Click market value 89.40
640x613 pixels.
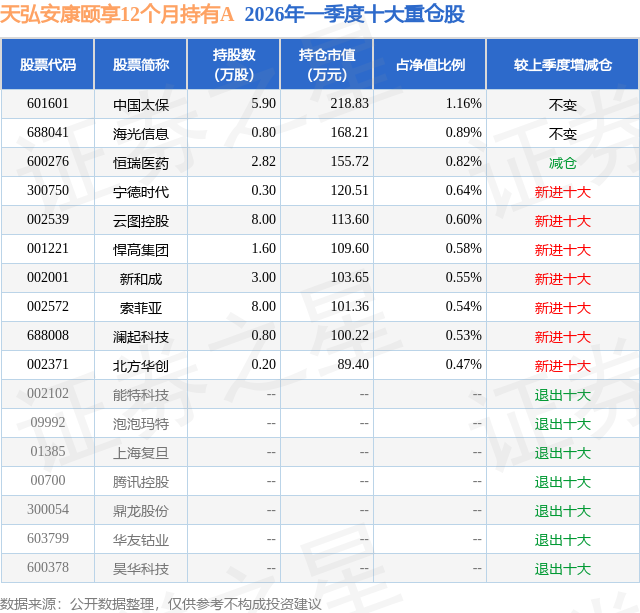(x=353, y=364)
